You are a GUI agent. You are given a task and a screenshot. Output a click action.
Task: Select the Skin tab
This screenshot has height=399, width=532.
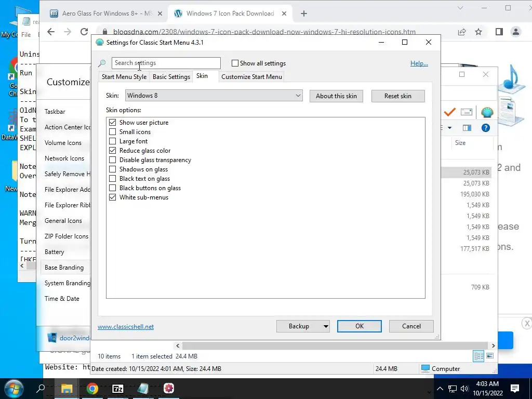[x=202, y=76]
